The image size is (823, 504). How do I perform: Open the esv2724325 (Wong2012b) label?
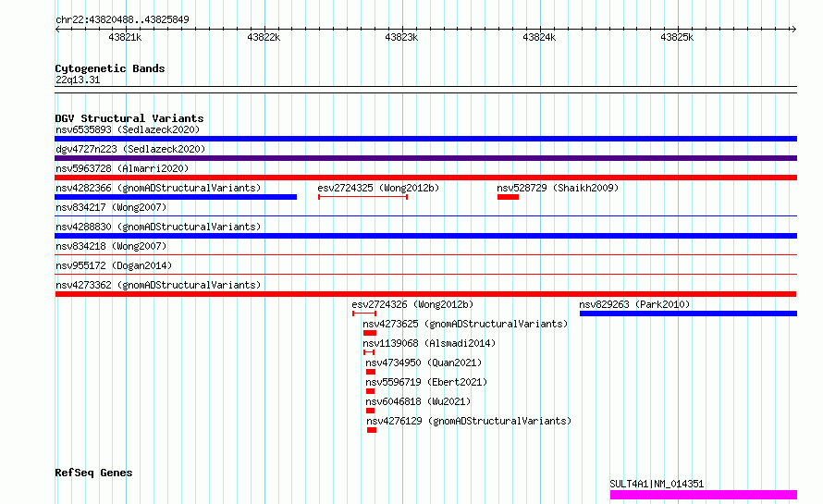[378, 188]
